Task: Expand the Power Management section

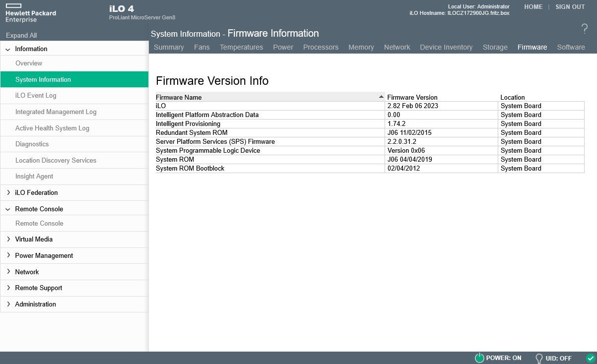Action: (8, 255)
